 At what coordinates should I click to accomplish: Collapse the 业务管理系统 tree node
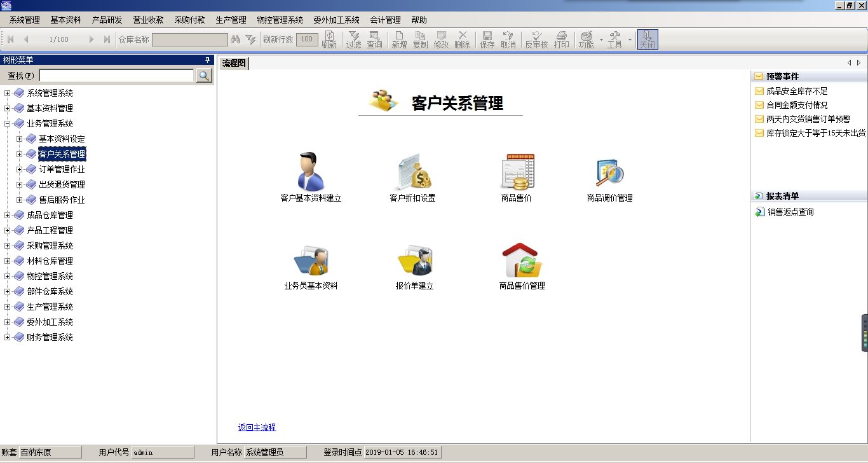8,124
